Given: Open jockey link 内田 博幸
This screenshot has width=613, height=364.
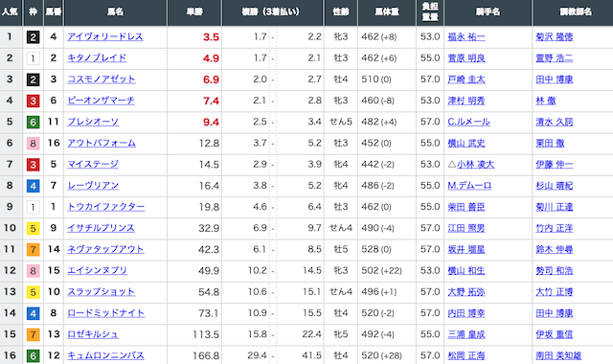Looking at the screenshot, I should coord(466,313).
